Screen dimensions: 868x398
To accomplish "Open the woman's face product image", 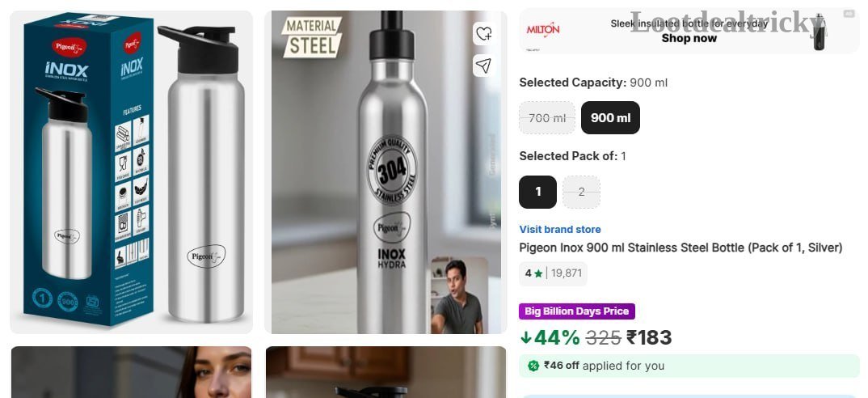I will pos(131,372).
